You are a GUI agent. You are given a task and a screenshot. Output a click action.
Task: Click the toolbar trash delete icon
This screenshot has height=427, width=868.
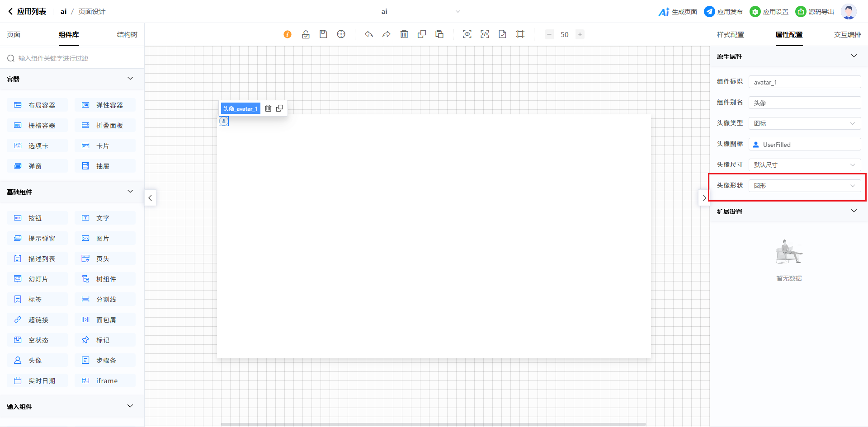click(404, 34)
